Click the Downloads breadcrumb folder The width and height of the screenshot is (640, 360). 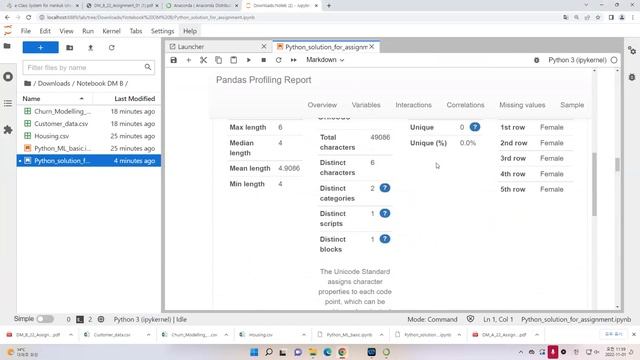coord(54,83)
